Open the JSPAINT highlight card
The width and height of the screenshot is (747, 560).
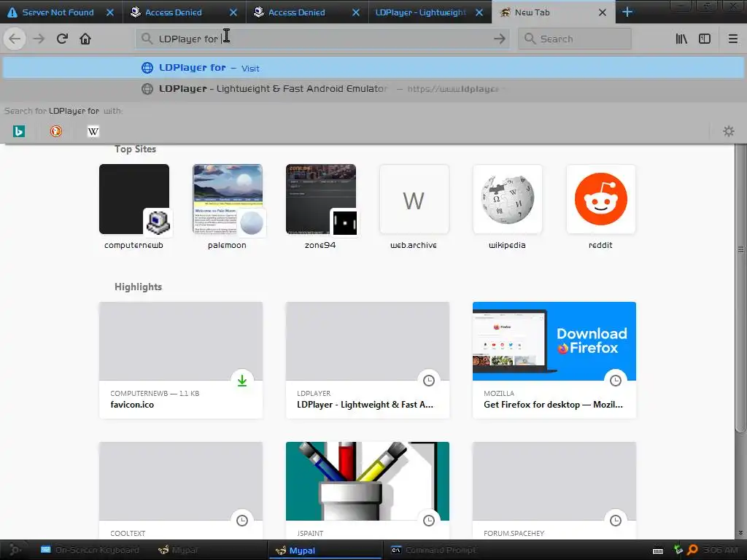coord(368,491)
